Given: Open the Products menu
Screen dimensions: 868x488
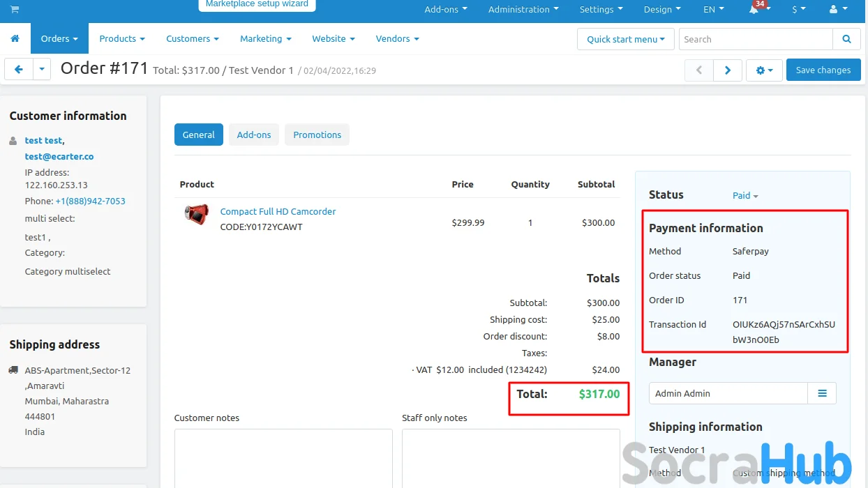Looking at the screenshot, I should point(122,38).
